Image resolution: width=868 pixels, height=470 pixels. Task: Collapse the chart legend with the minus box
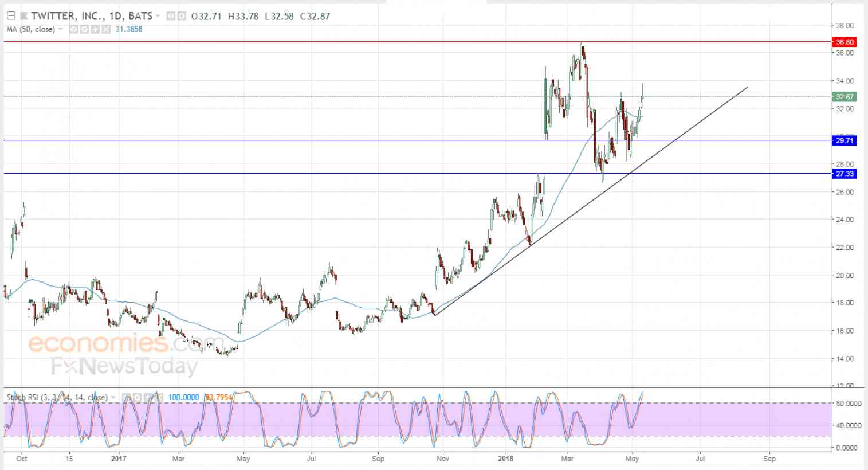pos(10,16)
